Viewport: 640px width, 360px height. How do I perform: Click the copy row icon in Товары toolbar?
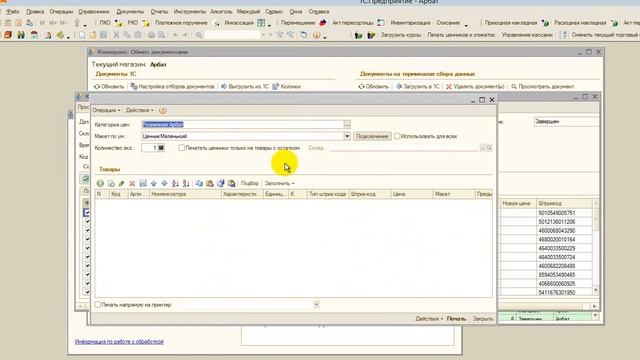point(111,184)
